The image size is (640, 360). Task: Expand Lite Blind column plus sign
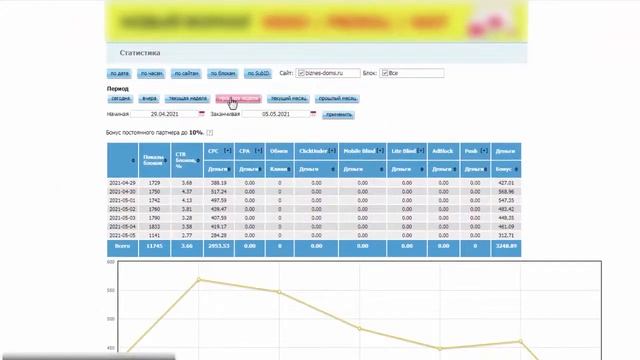[420, 151]
